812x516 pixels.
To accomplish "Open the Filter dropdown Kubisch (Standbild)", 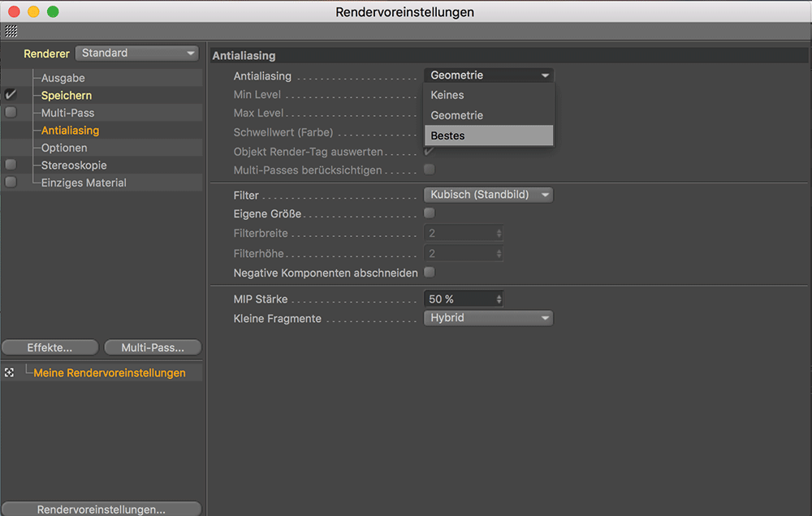I will [488, 195].
